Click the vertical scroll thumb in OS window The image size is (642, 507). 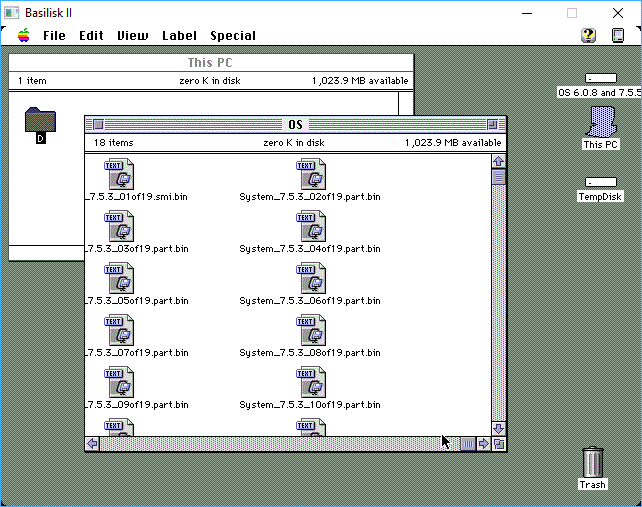click(x=498, y=177)
